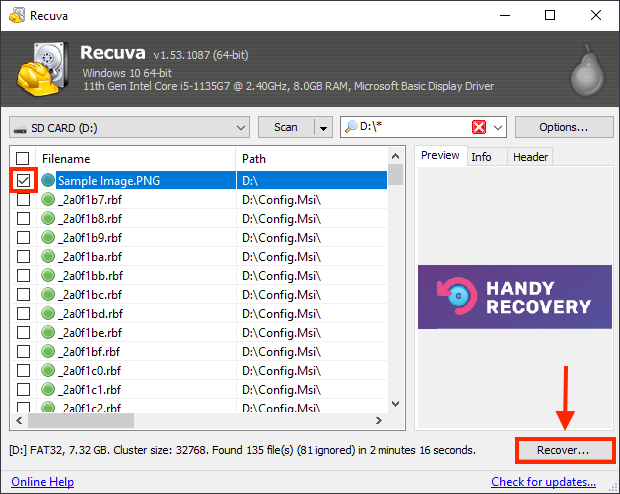Screen dimensions: 620x494
Task: Sort by the Filename column header
Action: click(x=136, y=159)
